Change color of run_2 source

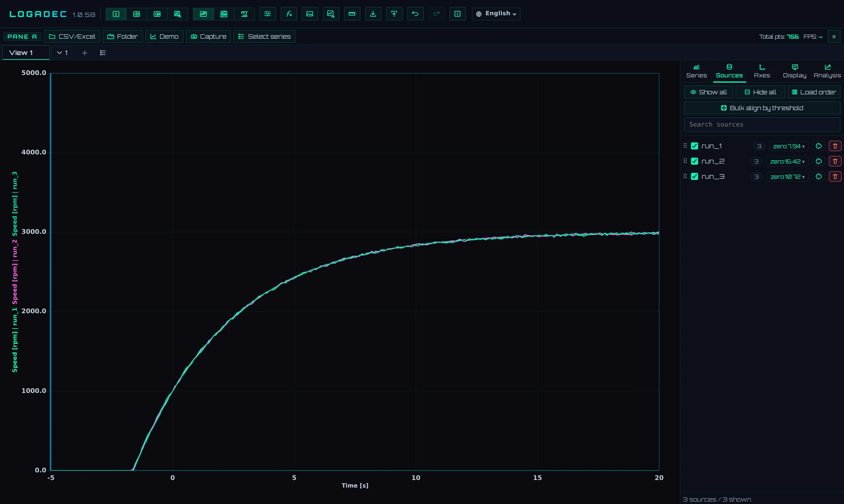[x=819, y=161]
